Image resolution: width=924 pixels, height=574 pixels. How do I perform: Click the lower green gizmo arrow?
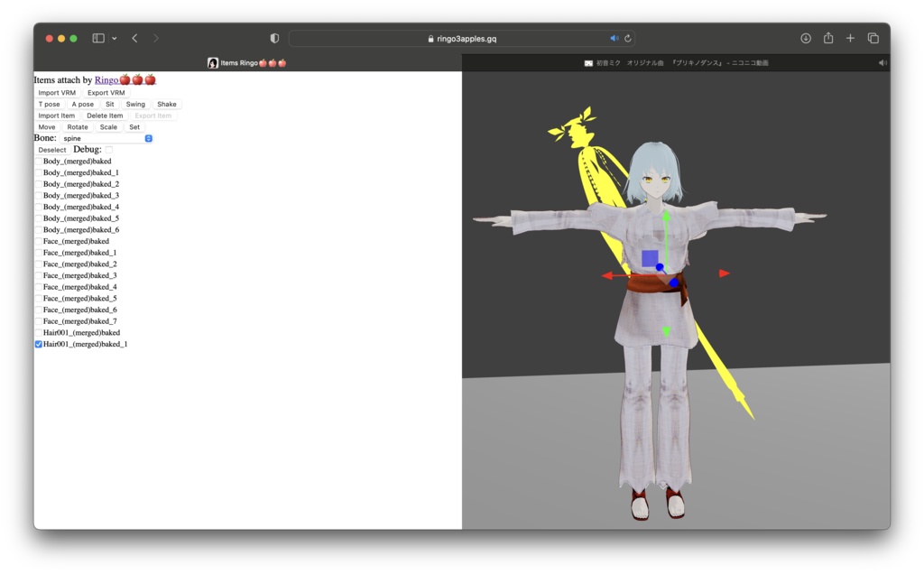(x=667, y=332)
